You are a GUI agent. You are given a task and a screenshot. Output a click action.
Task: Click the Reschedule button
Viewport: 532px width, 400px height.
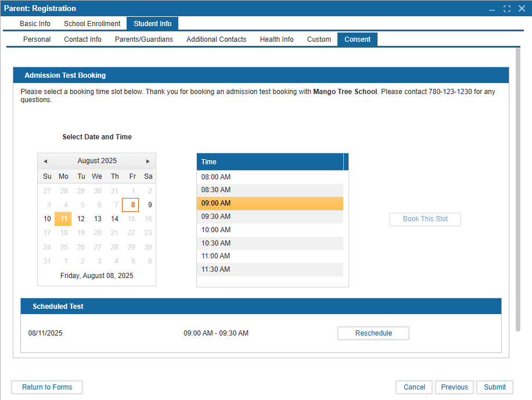pos(373,333)
